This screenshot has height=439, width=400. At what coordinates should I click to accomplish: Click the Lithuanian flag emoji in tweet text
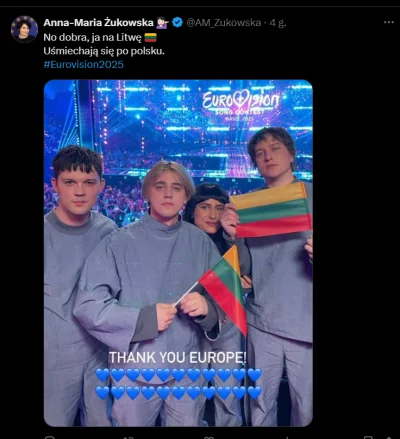(x=150, y=37)
